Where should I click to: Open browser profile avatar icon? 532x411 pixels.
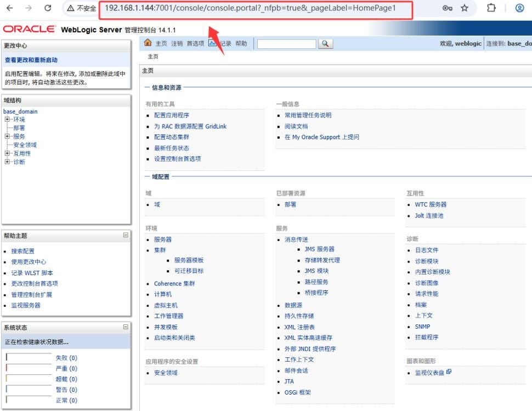click(x=519, y=8)
